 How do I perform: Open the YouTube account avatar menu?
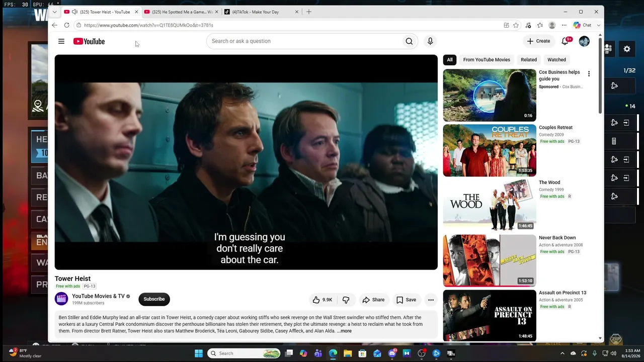click(584, 41)
